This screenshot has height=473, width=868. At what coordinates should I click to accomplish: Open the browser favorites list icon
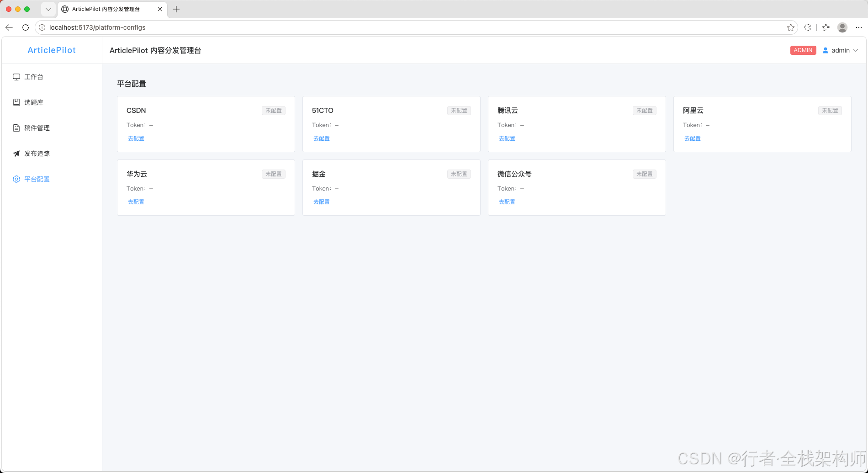coord(826,27)
